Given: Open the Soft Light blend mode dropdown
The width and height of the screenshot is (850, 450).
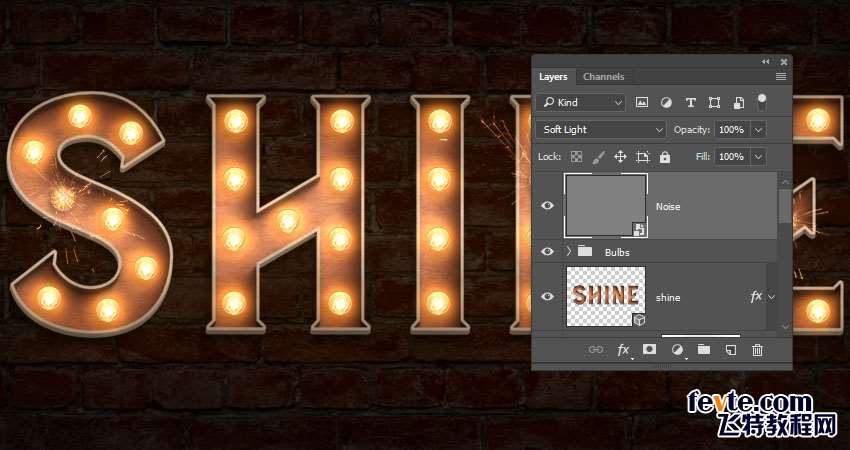Looking at the screenshot, I should pyautogui.click(x=601, y=130).
